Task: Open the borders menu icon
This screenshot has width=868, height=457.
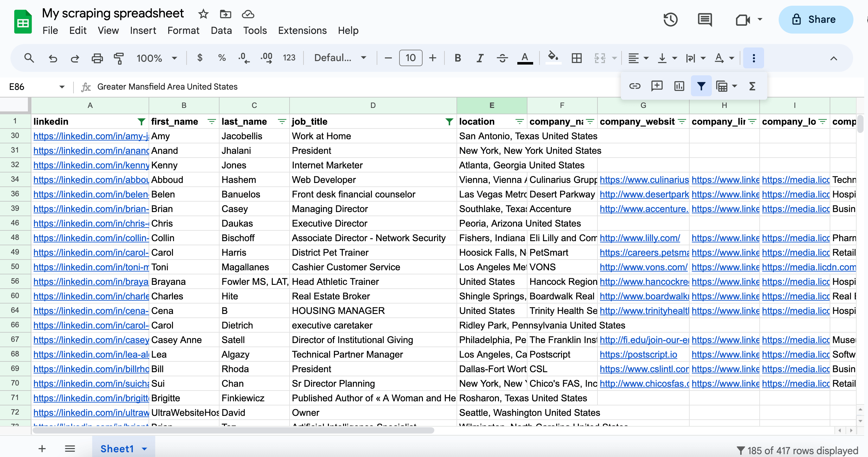Action: (577, 58)
